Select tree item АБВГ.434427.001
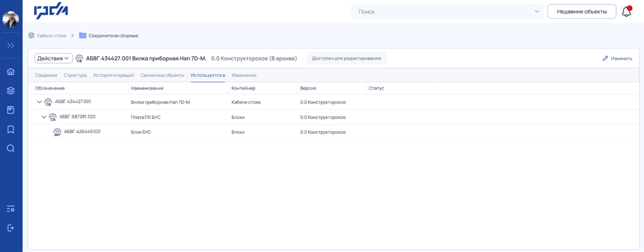 (73, 102)
